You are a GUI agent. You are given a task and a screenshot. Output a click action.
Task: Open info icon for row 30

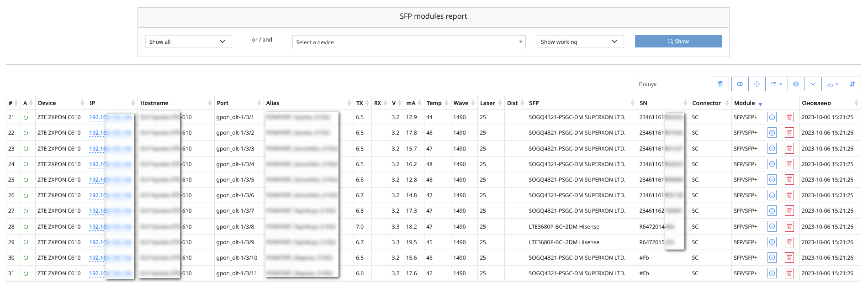tap(772, 258)
